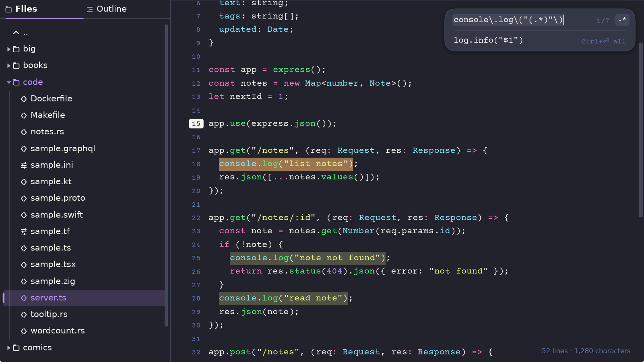
Task: Open tooltip.rs file
Action: click(x=84, y=315)
